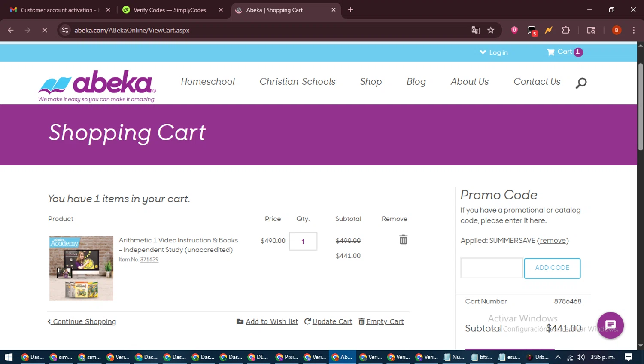
Task: Open the orange lightning extension icon
Action: coord(549,30)
